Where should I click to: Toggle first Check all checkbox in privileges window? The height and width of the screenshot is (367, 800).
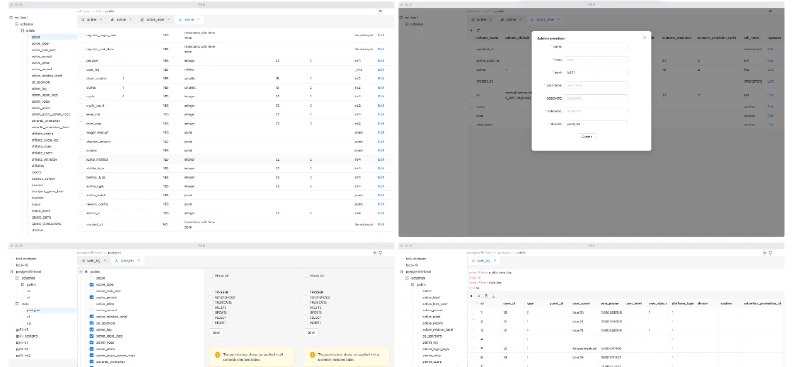pos(212,276)
